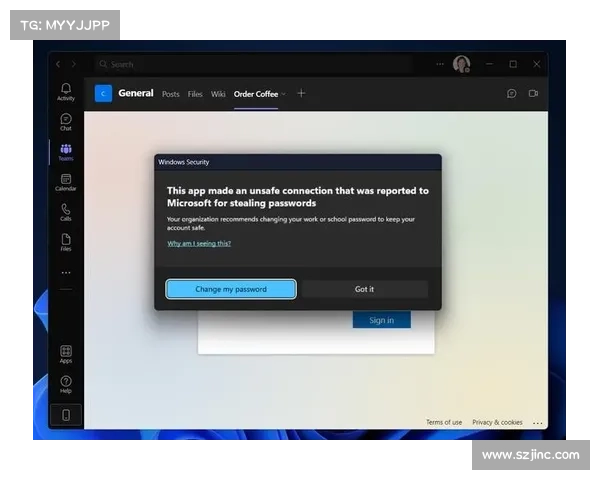Close the Teams window
This screenshot has height=480, width=600.
coord(536,64)
